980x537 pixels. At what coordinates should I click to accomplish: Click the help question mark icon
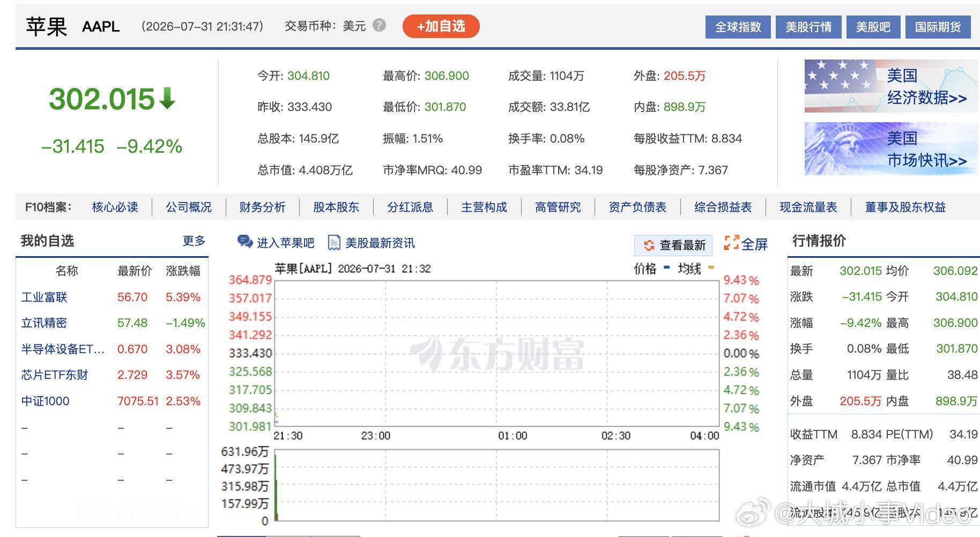tap(379, 25)
